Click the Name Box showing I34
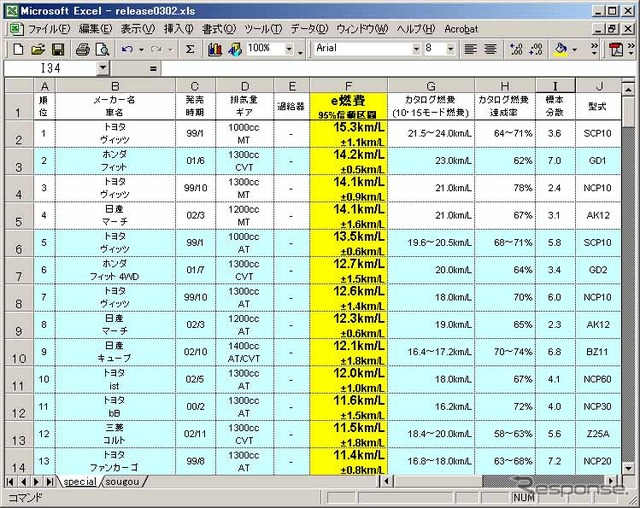The image size is (640, 508). [51, 69]
